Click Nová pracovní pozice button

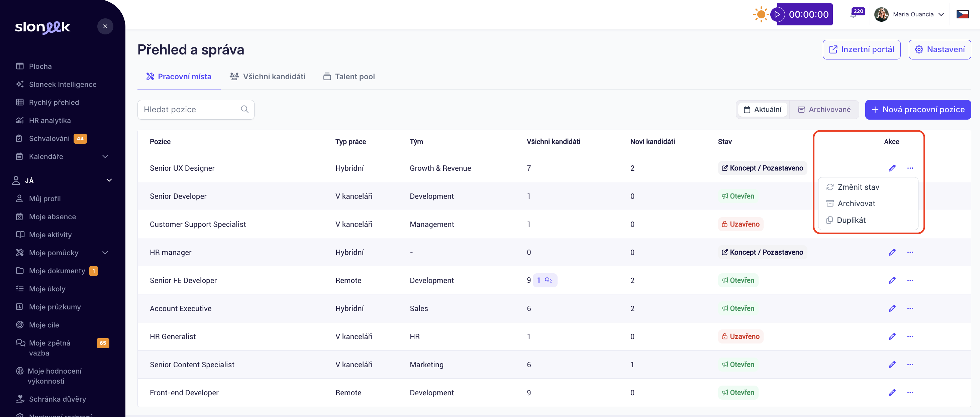917,110
